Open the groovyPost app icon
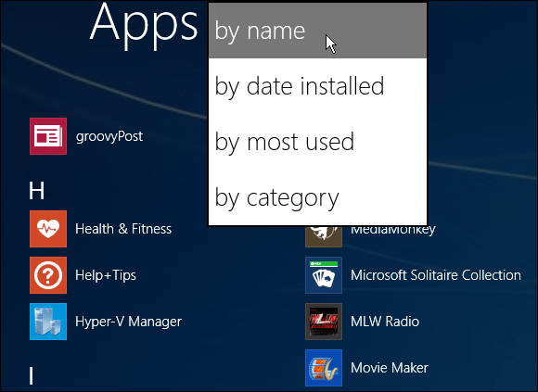This screenshot has height=392, width=538. coord(48,136)
